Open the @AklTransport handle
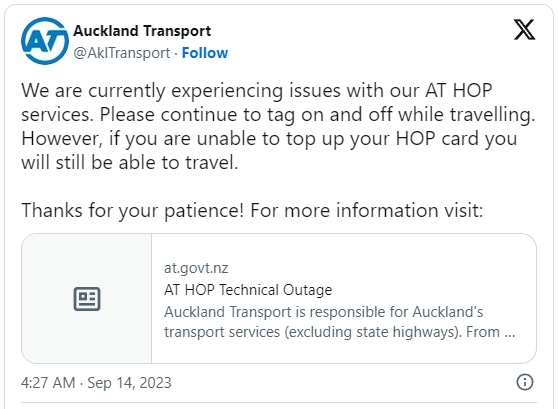 tap(122, 53)
